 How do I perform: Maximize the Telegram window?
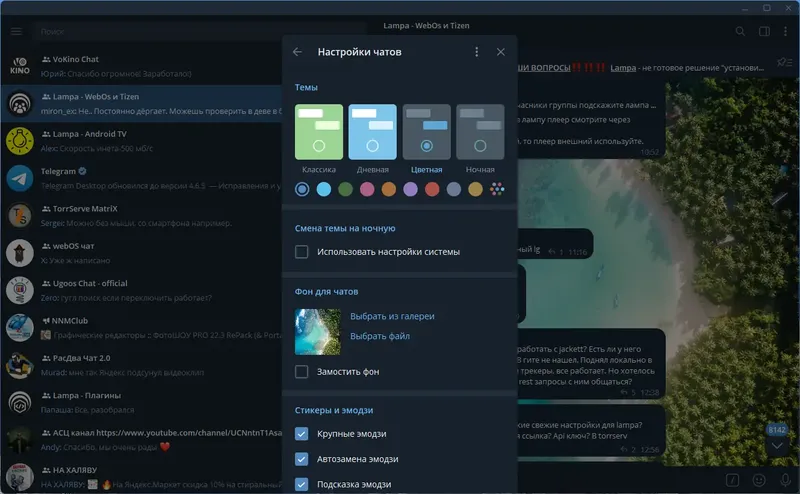coord(767,8)
